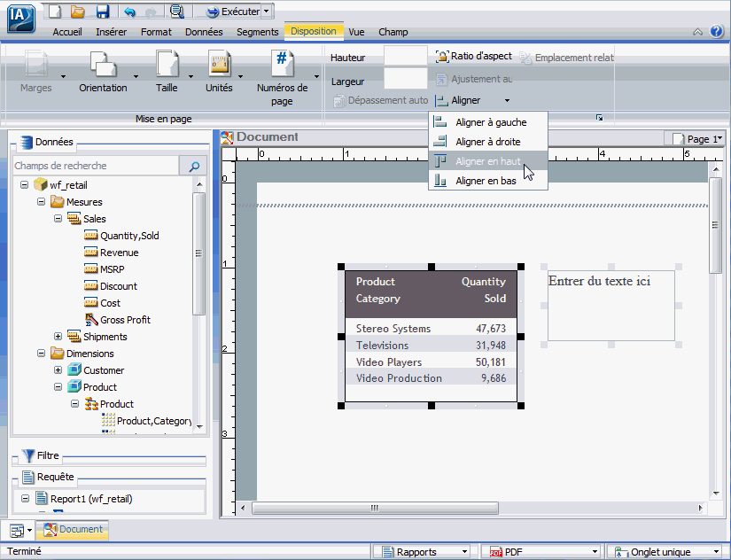Screen dimensions: 731x560
Task: Select the Discount measure field
Action: point(119,286)
